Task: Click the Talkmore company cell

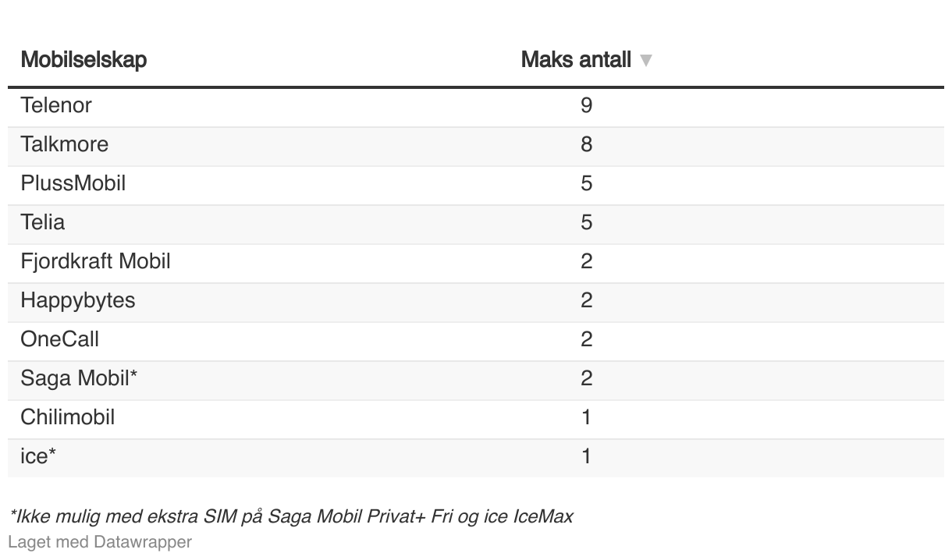Action: point(65,144)
